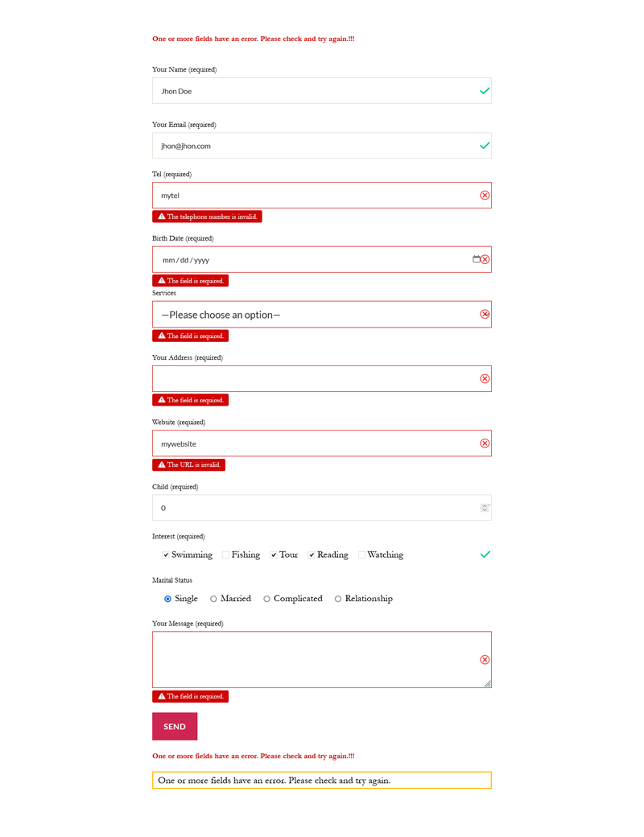Viewport: 644px width, 837px height.
Task: Focus the Your Message text area
Action: click(314, 659)
